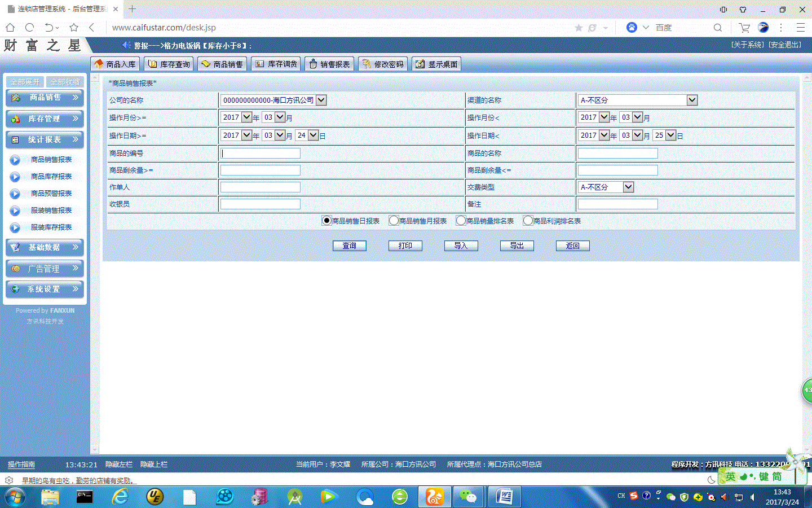Click the 商品的名称 input field
Screen dimensions: 812x508
(x=617, y=153)
